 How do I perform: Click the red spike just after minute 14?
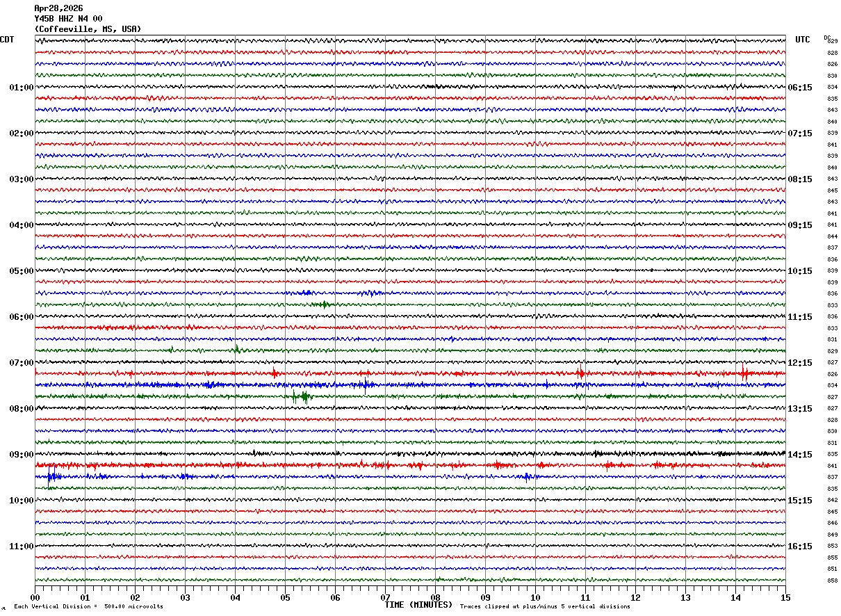click(744, 373)
